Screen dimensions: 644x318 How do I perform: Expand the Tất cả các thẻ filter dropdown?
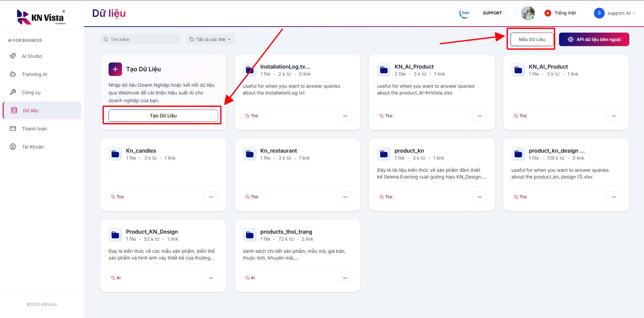[x=210, y=39]
